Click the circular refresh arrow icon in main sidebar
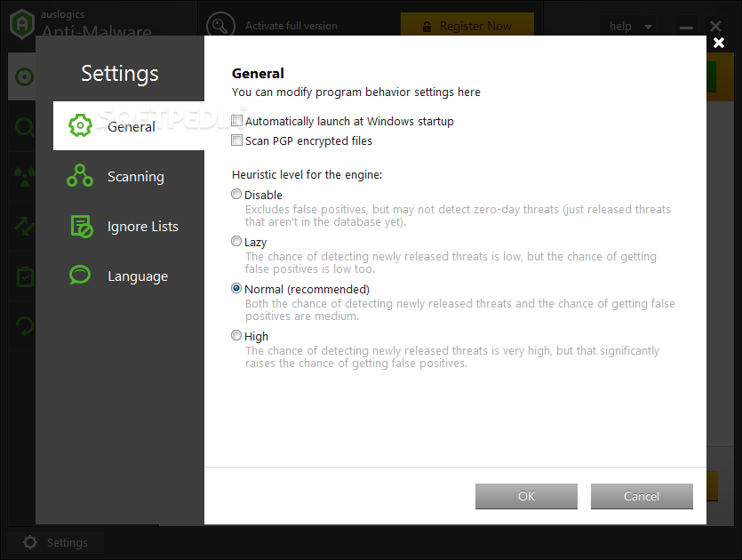The width and height of the screenshot is (742, 560). 25,326
